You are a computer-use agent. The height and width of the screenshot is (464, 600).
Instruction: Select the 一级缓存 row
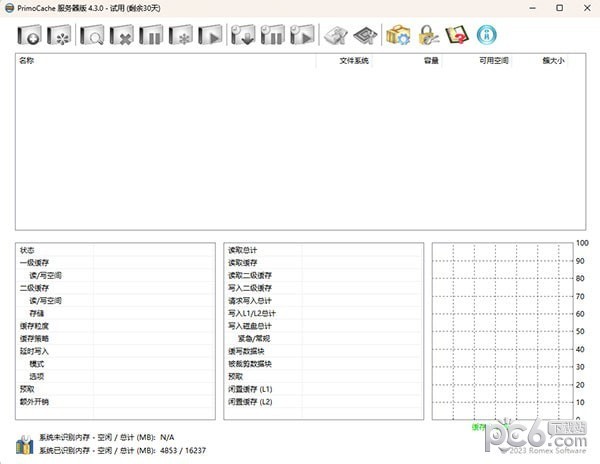click(x=115, y=263)
